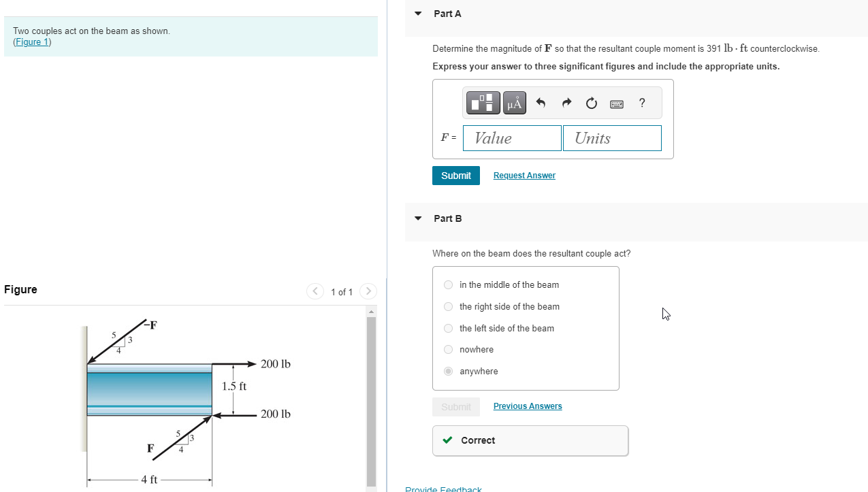Image resolution: width=868 pixels, height=492 pixels.
Task: Click inside the Value input field
Action: tap(511, 137)
